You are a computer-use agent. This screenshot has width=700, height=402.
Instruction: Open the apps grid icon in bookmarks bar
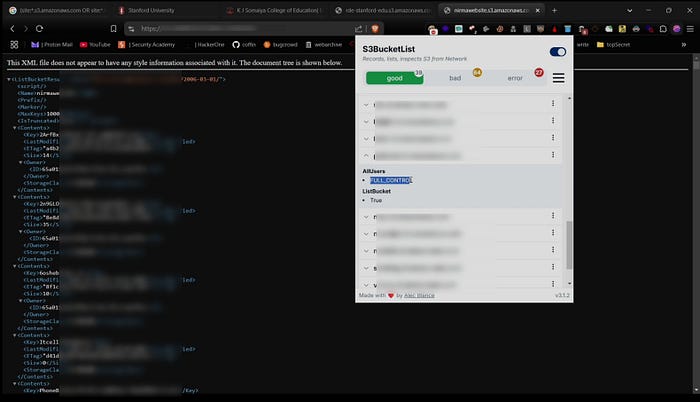(x=14, y=45)
